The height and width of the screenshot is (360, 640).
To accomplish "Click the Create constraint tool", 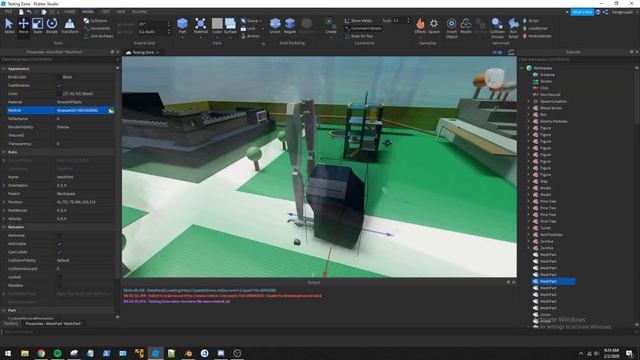I will click(331, 25).
